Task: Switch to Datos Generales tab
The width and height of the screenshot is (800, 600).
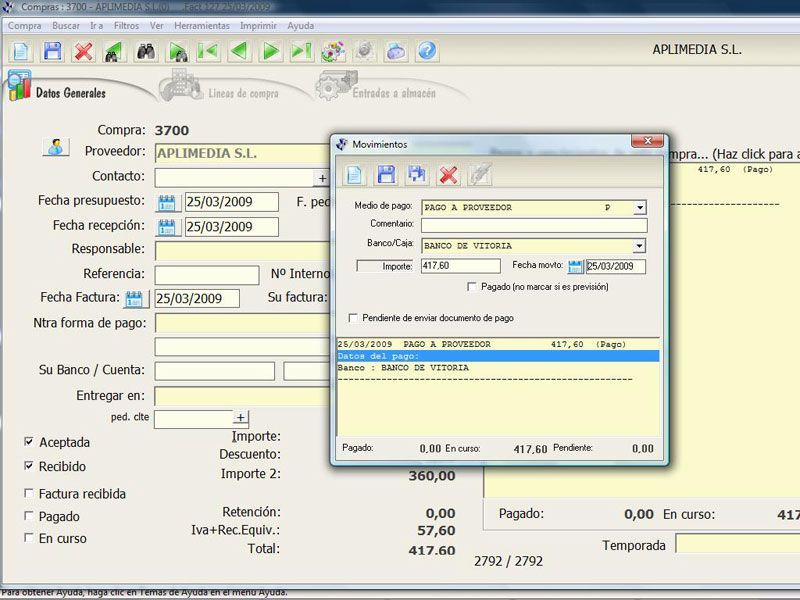Action: (x=70, y=93)
